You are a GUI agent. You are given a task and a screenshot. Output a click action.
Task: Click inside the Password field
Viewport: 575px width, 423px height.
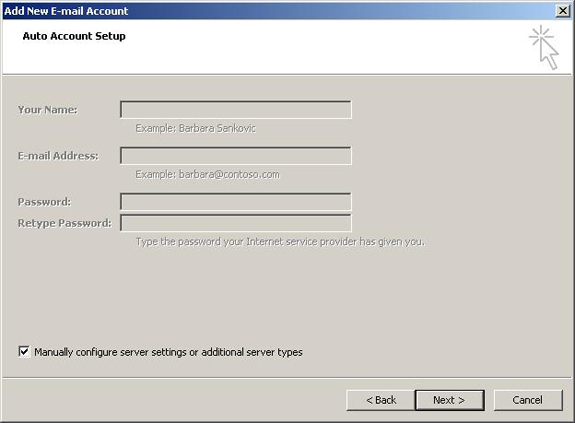(x=236, y=202)
